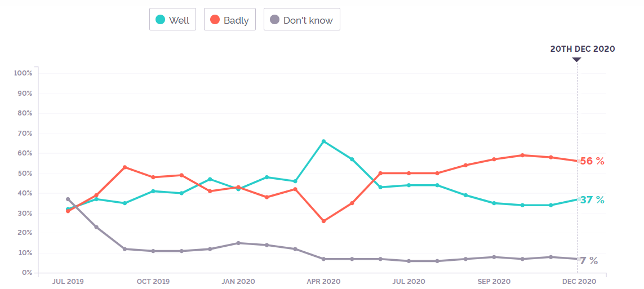Click the 100% y-axis label
Screen dimensions: 644x289
coord(23,73)
